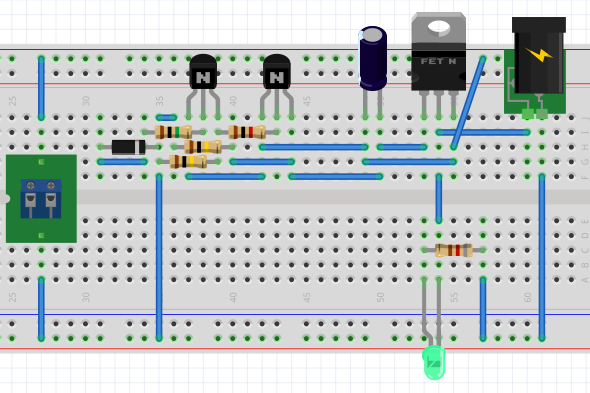Click the purple electrolytic capacitor
The height and width of the screenshot is (393, 590).
point(373,59)
